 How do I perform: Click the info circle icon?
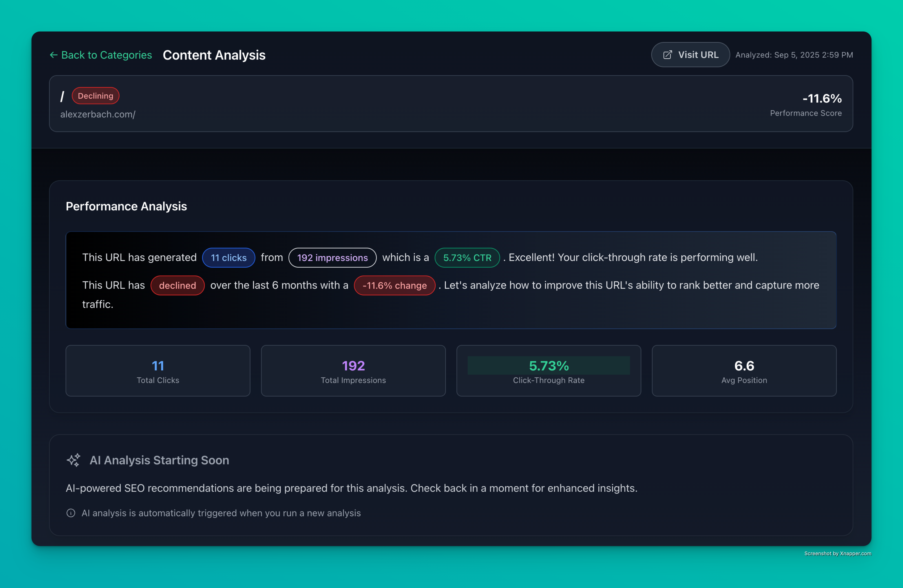pos(71,513)
